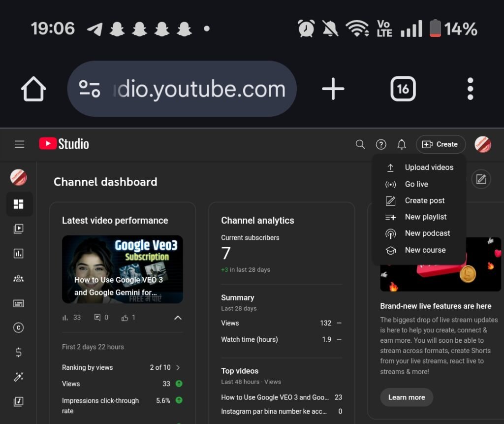Image resolution: width=504 pixels, height=424 pixels.
Task: Click Learn more about live features
Action: 407,397
